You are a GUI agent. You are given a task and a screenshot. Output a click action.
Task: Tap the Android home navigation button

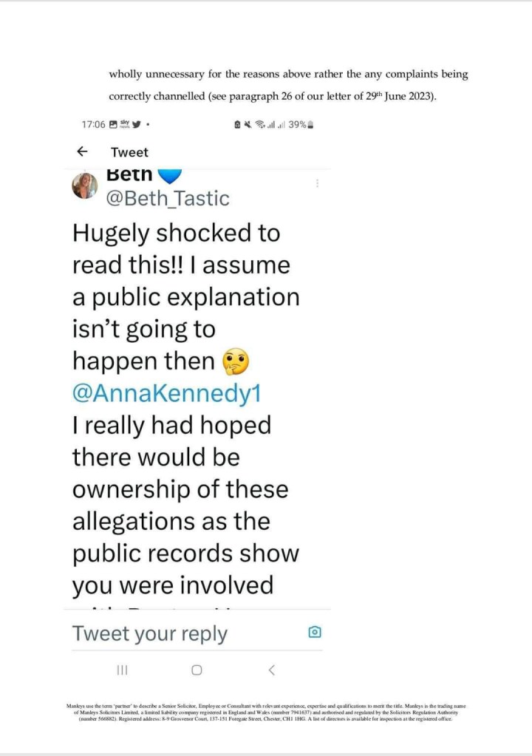[x=196, y=670]
